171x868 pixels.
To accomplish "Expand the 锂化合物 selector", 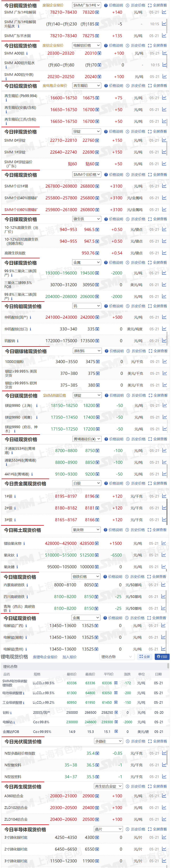I will pos(117,657).
